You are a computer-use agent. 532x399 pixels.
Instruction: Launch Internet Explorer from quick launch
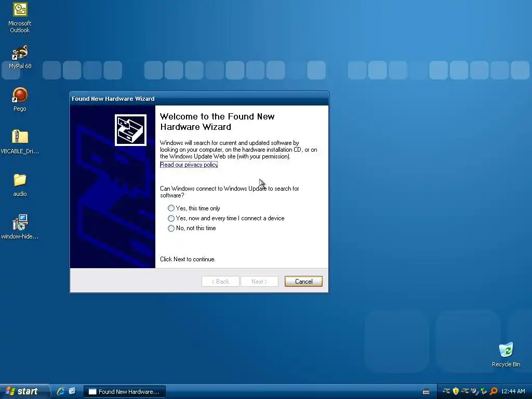coord(60,391)
